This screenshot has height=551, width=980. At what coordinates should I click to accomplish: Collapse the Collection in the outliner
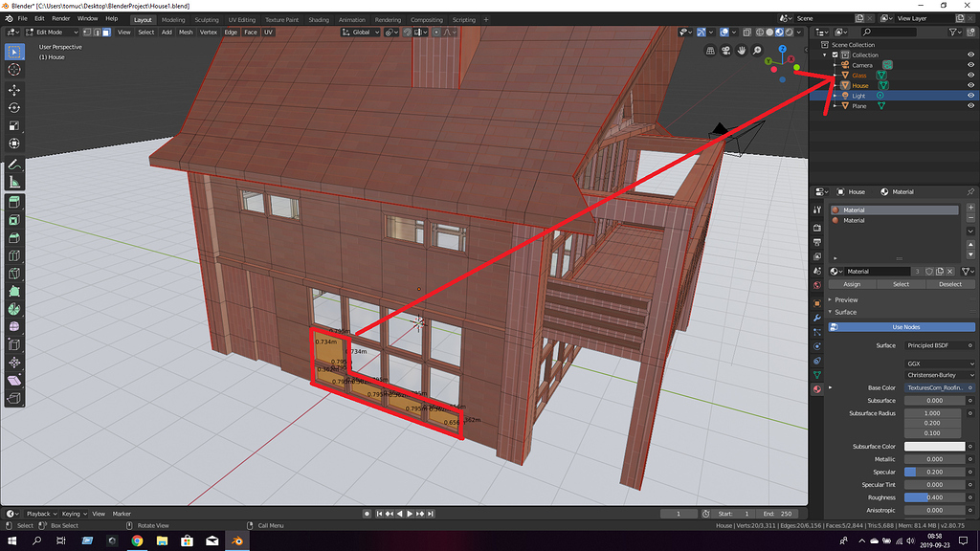click(x=824, y=55)
